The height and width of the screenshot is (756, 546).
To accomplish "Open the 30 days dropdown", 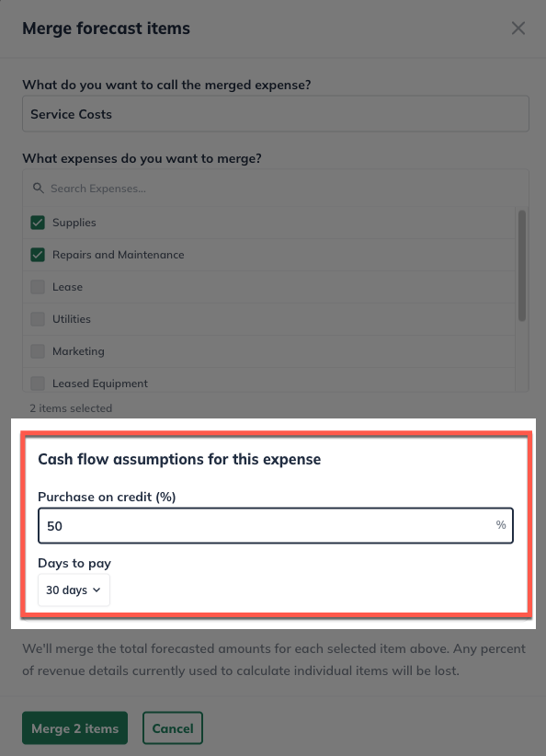I will 74,590.
